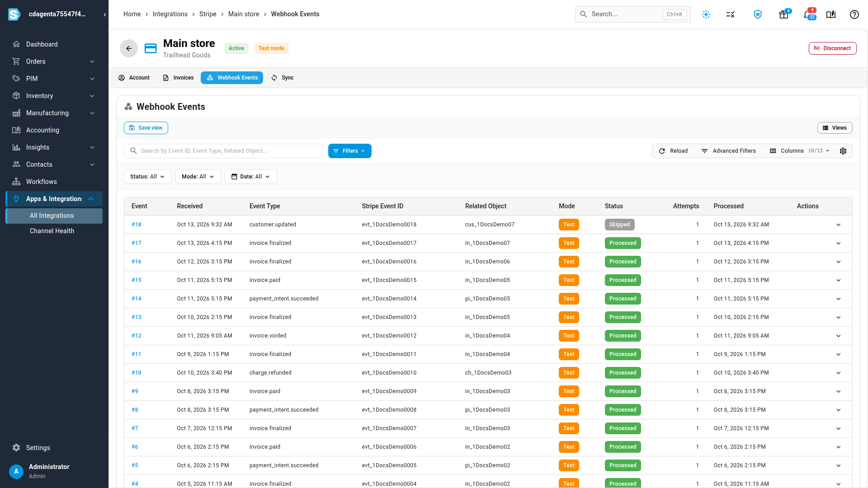Image resolution: width=868 pixels, height=488 pixels.
Task: Click the checklist icon in header
Action: (731, 14)
